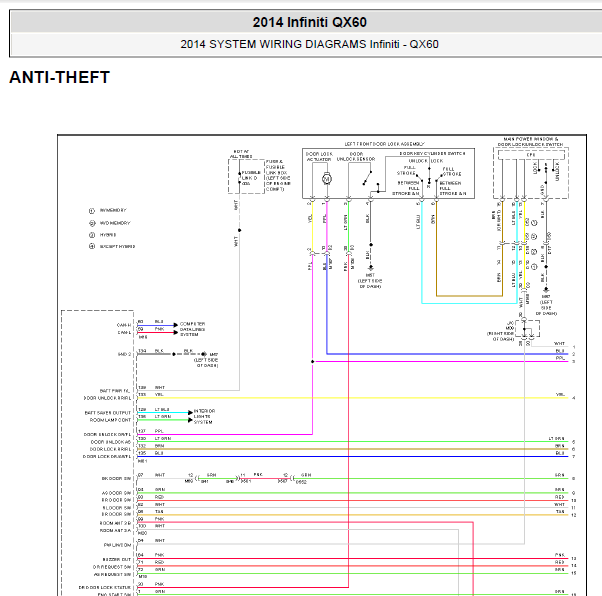Click the "BATT SAVER OUTPUT" pin label
Viewport: 602px width, 596px height.
[108, 413]
